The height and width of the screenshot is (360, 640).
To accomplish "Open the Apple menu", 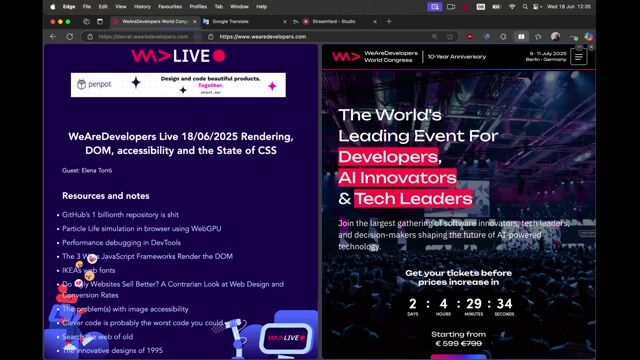I will 53,7.
